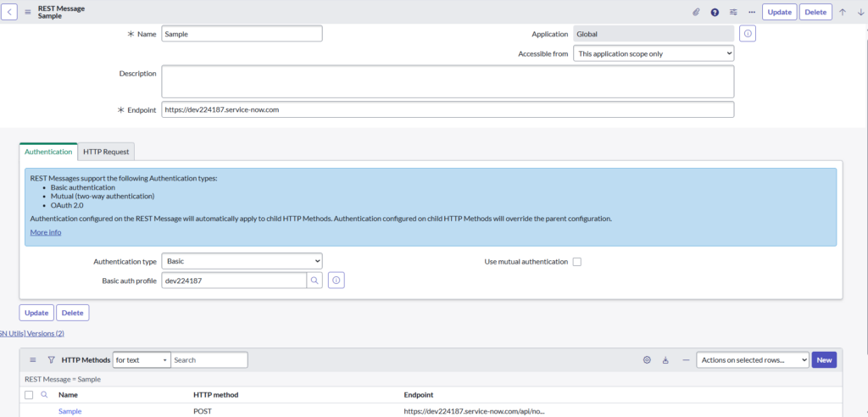Click the header Update button
The height and width of the screenshot is (417, 868).
(780, 12)
